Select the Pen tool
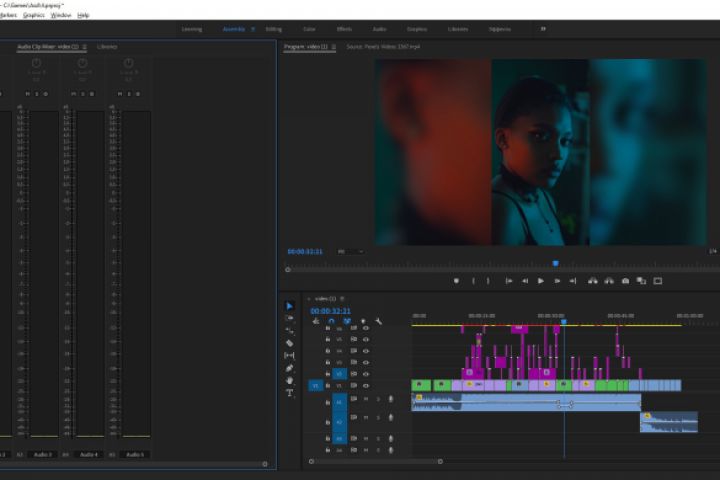This screenshot has height=480, width=720. 289,368
